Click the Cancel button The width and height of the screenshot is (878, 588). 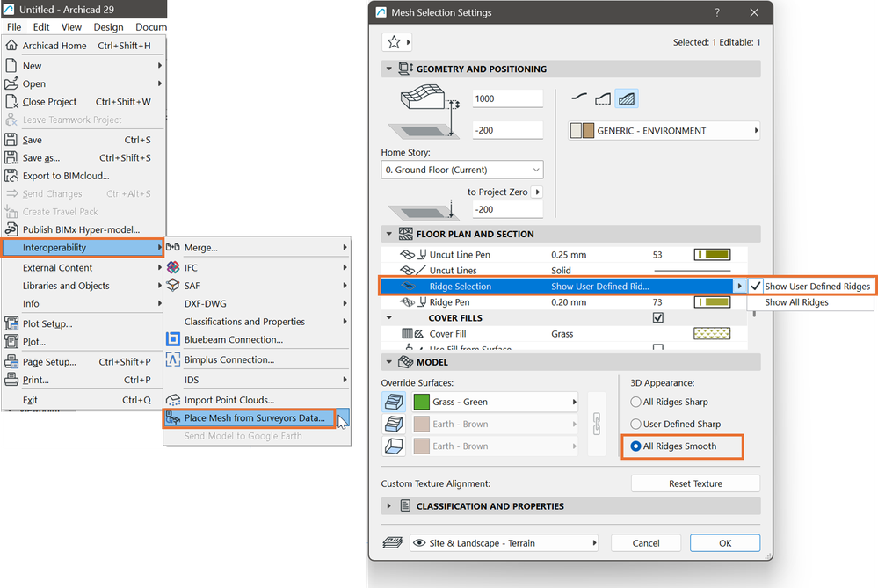click(646, 542)
